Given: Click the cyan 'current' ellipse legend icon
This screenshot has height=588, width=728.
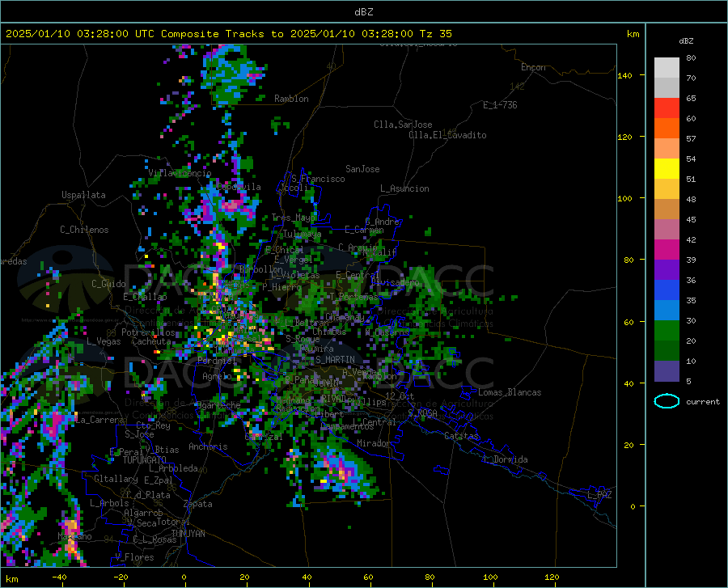Looking at the screenshot, I should click(x=667, y=401).
